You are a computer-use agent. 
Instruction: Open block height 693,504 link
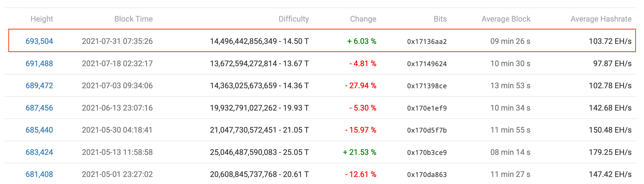click(x=39, y=41)
